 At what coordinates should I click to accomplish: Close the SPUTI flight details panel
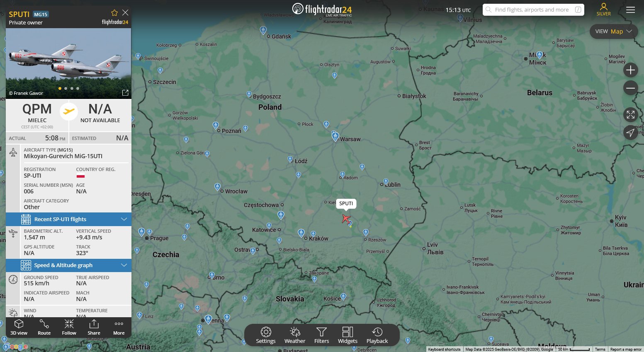point(125,13)
